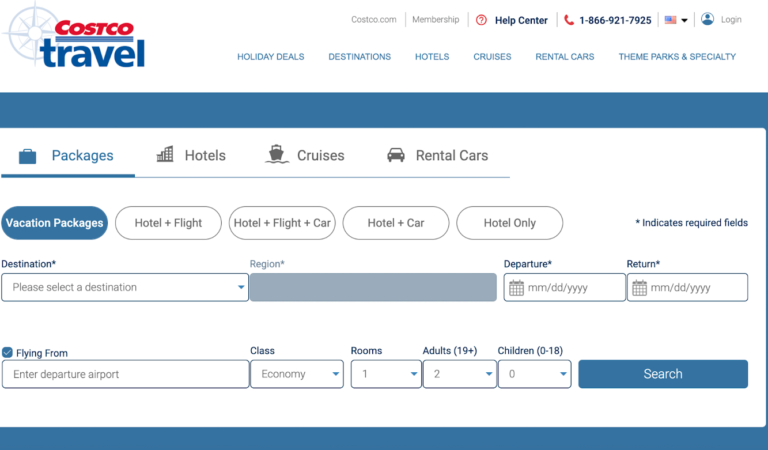Image resolution: width=768 pixels, height=450 pixels.
Task: Open the Holiday Deals menu
Action: coord(270,57)
